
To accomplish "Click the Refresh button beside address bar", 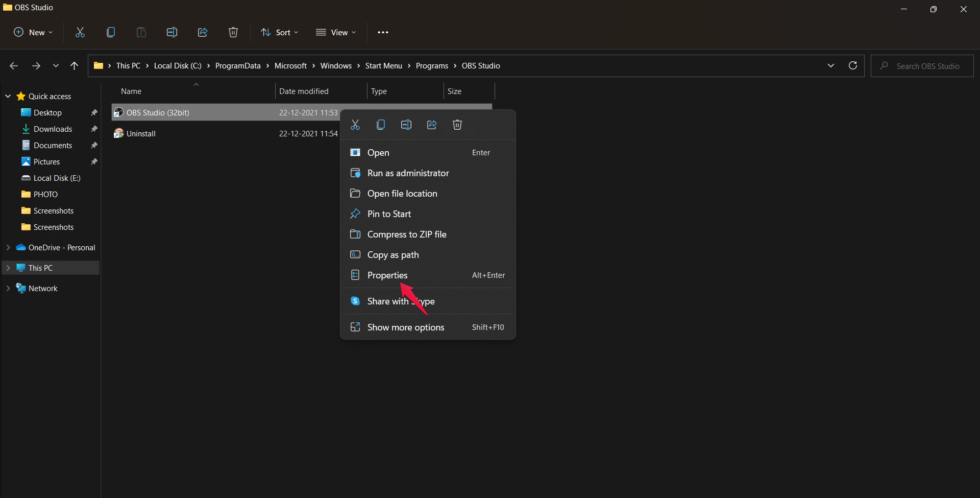I will click(852, 65).
